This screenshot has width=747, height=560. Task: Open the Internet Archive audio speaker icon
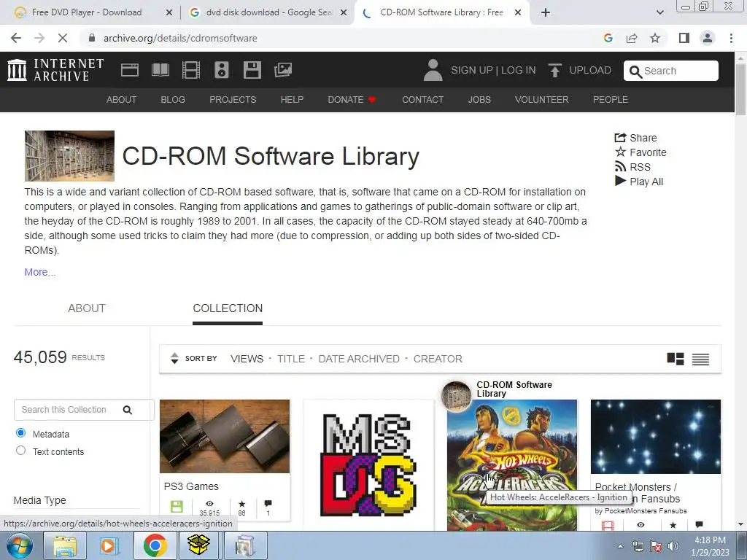click(x=222, y=70)
